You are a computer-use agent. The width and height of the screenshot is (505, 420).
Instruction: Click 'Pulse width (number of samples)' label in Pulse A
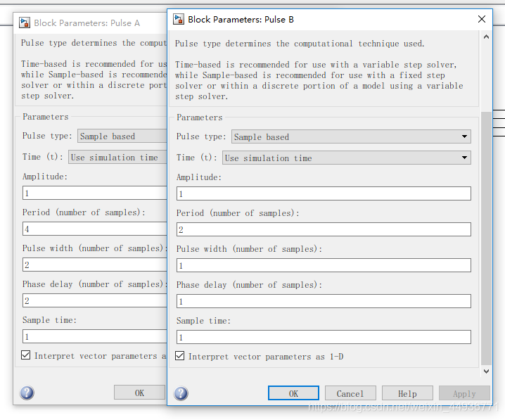(95, 248)
